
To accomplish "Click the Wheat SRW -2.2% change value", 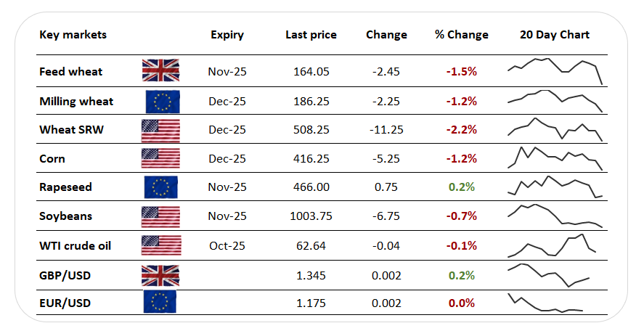I will (462, 130).
